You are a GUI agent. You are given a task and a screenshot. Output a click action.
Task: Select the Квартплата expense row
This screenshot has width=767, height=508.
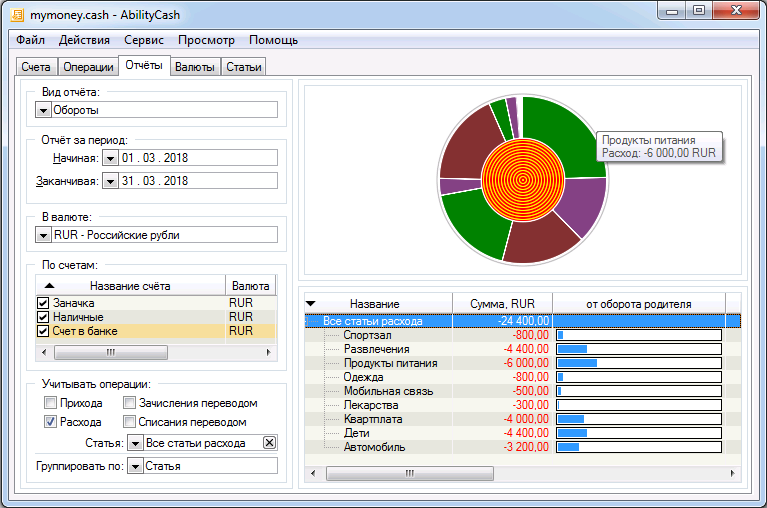point(522,419)
